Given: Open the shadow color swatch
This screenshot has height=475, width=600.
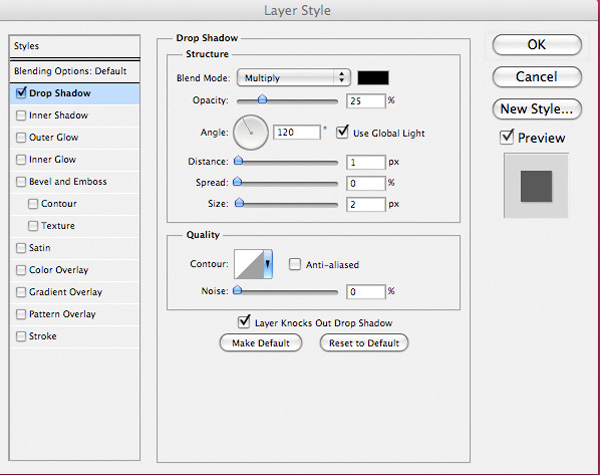Looking at the screenshot, I should (373, 78).
